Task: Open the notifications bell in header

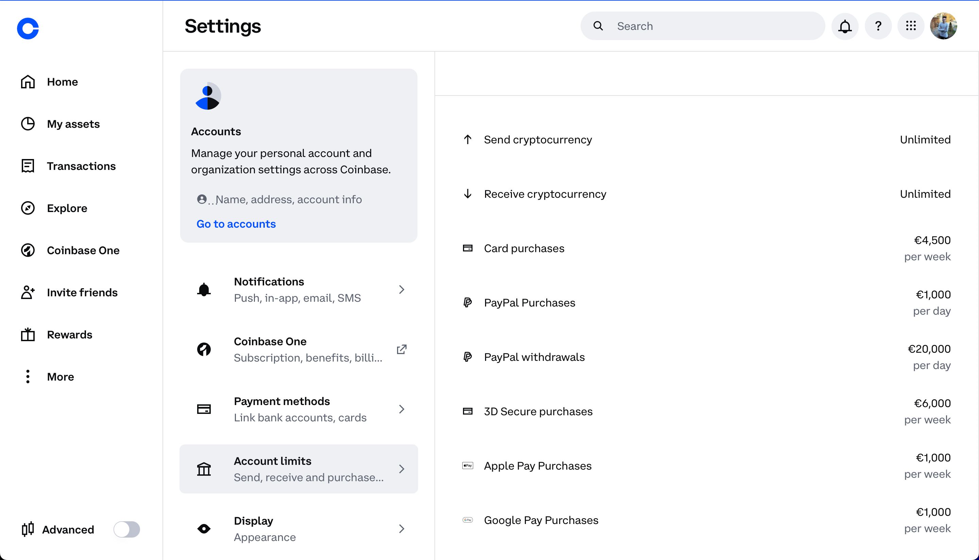Action: [845, 26]
